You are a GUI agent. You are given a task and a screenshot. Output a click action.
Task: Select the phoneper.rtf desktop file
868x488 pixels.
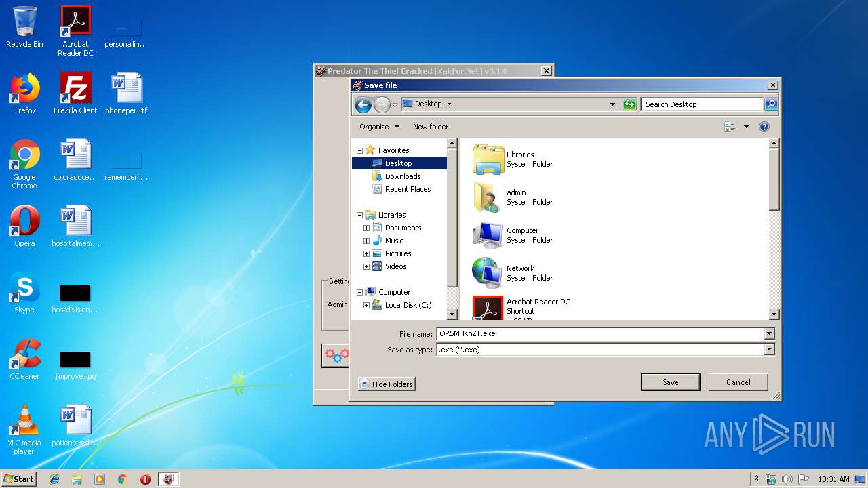tap(126, 94)
